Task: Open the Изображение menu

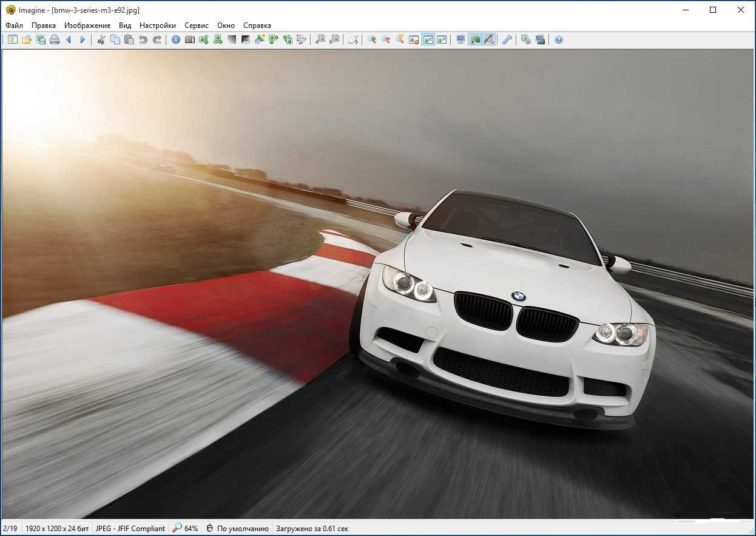Action: pos(87,25)
